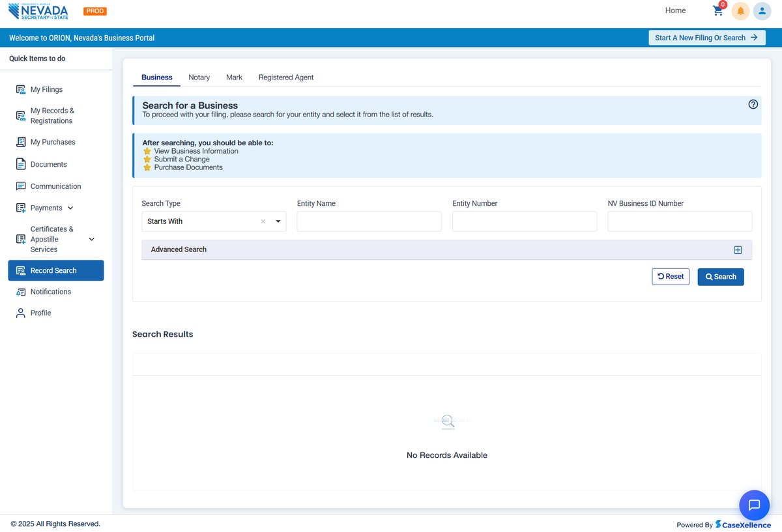Click the My Records & Registrations icon
This screenshot has height=532, width=782.
(21, 115)
